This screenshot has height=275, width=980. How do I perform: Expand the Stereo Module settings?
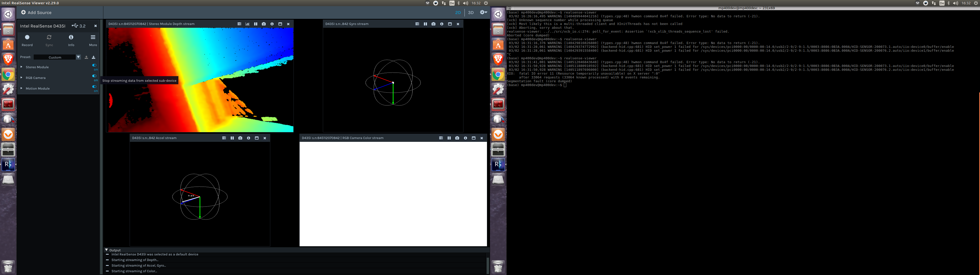pyautogui.click(x=22, y=67)
